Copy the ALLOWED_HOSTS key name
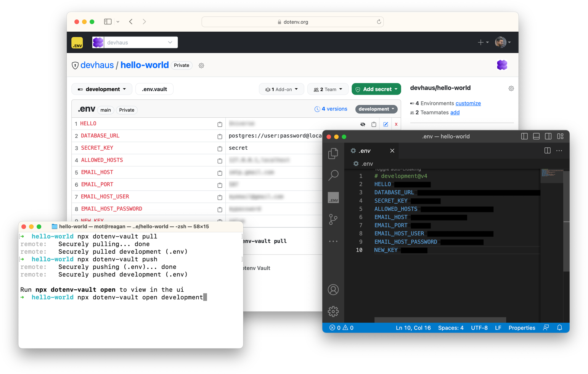The image size is (588, 374). (x=220, y=161)
